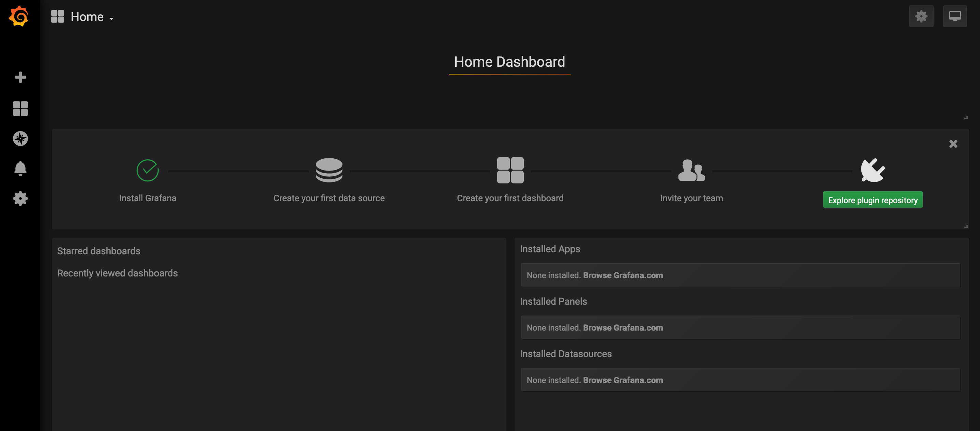Image resolution: width=980 pixels, height=431 pixels.
Task: Click the Grafana logo in the sidebar
Action: tap(19, 16)
